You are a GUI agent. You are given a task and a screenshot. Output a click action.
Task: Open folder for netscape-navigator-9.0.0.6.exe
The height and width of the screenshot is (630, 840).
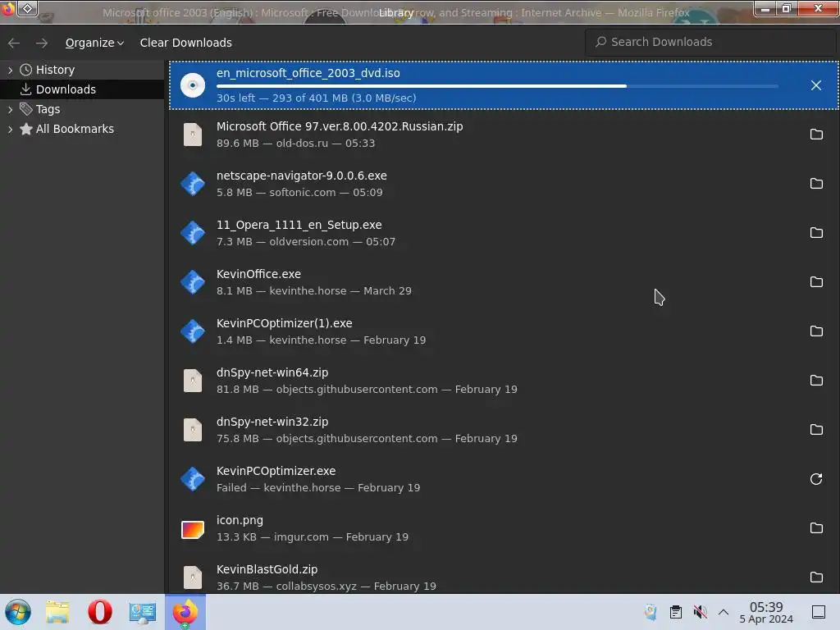(x=816, y=184)
